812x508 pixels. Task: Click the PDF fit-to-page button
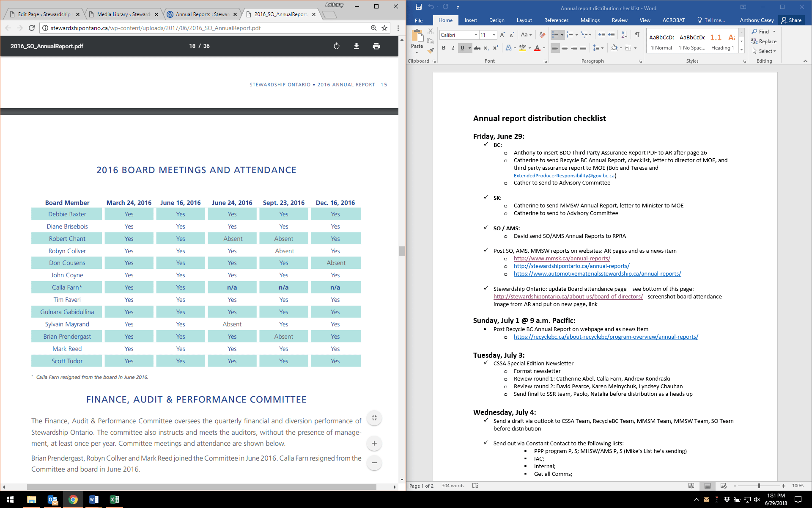(x=374, y=418)
